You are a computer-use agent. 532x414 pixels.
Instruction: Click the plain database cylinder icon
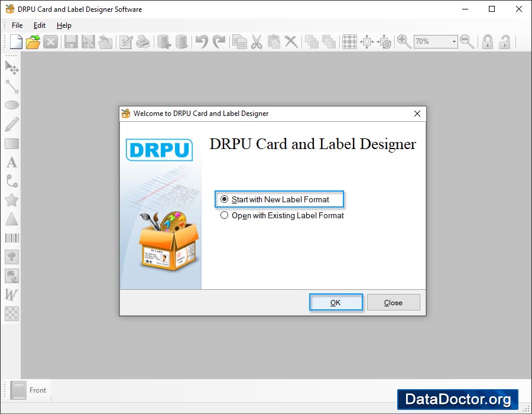181,42
